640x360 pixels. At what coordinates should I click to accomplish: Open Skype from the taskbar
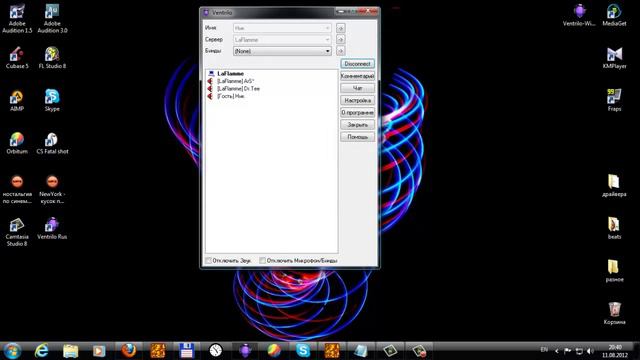303,351
